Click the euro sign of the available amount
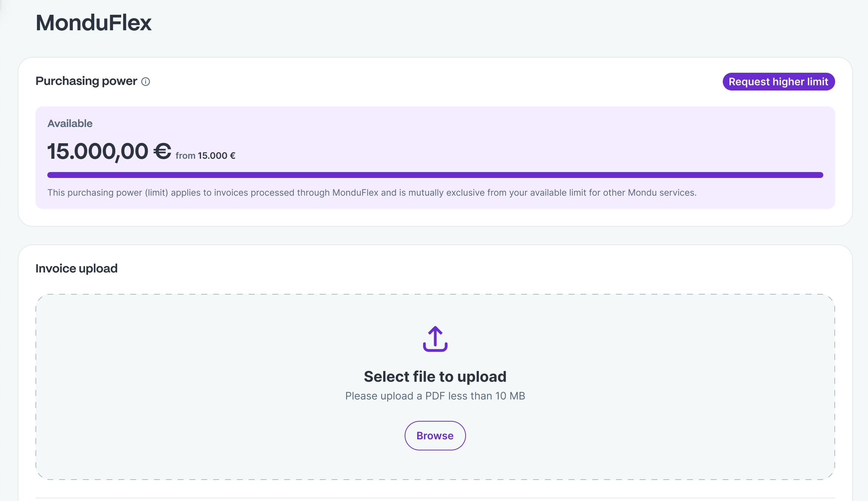Screen dimensions: 868x501 (x=162, y=151)
